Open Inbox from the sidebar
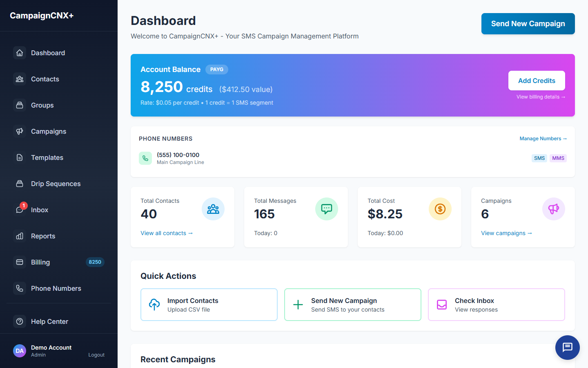Viewport: 588px width, 368px height. [59, 210]
